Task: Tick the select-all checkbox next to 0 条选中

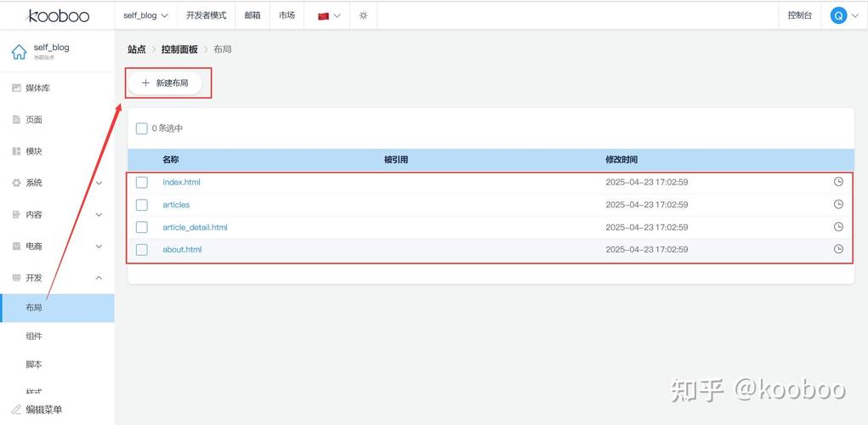Action: (x=142, y=128)
